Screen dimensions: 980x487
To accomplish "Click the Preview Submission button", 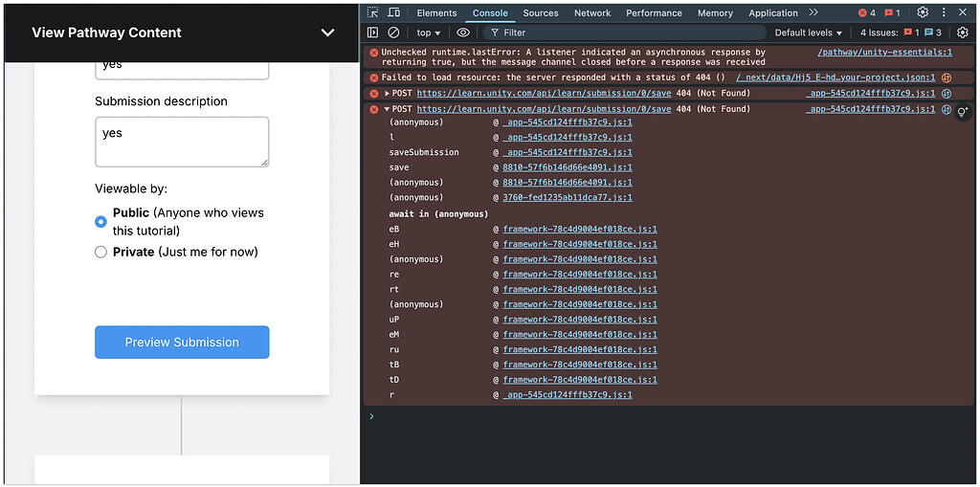I will 182,343.
